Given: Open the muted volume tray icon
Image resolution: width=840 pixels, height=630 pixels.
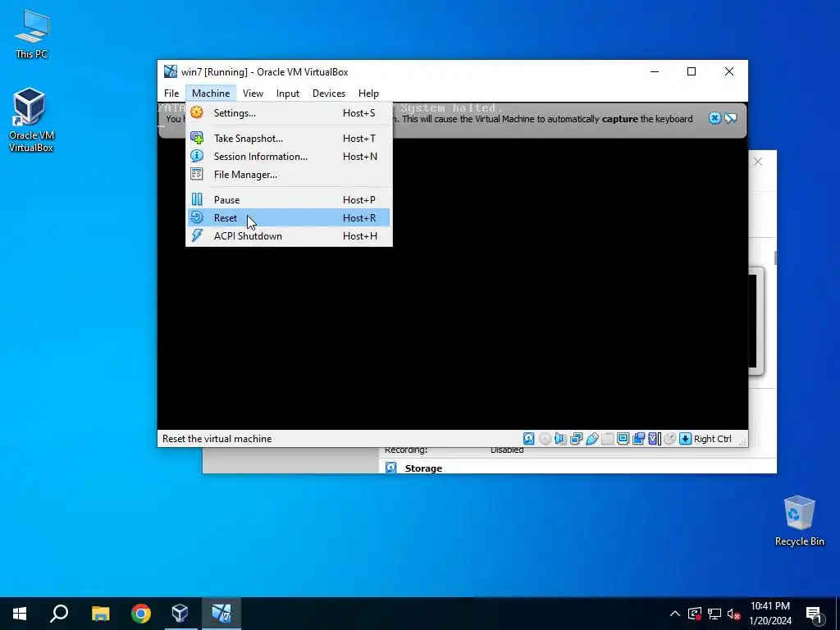Looking at the screenshot, I should (733, 614).
